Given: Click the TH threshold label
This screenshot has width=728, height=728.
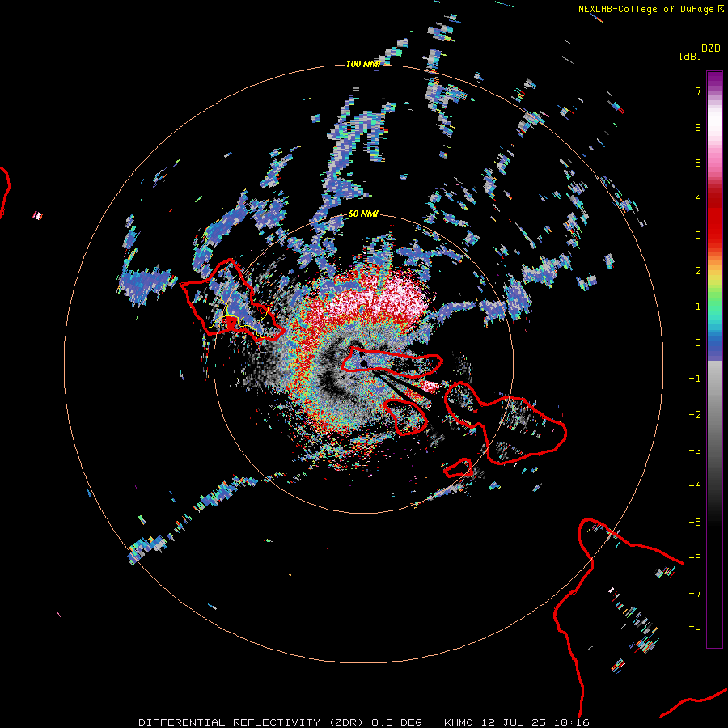Looking at the screenshot, I should pyautogui.click(x=695, y=629).
